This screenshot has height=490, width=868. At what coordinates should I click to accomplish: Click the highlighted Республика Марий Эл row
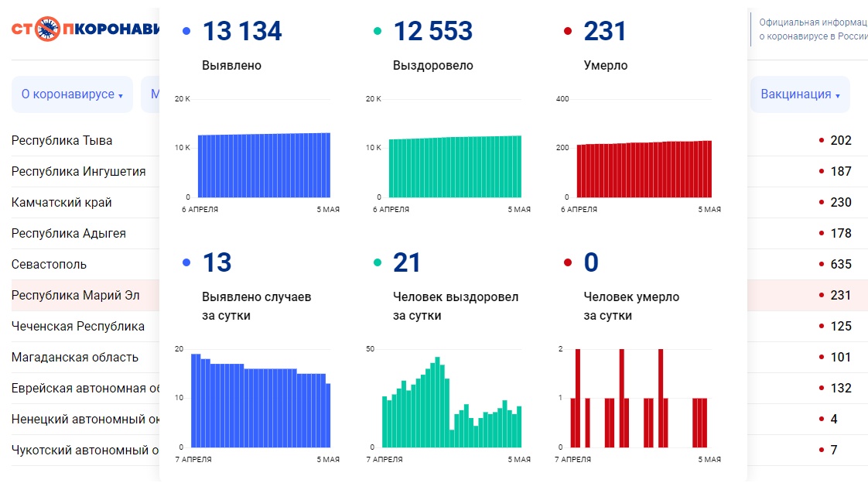75,295
